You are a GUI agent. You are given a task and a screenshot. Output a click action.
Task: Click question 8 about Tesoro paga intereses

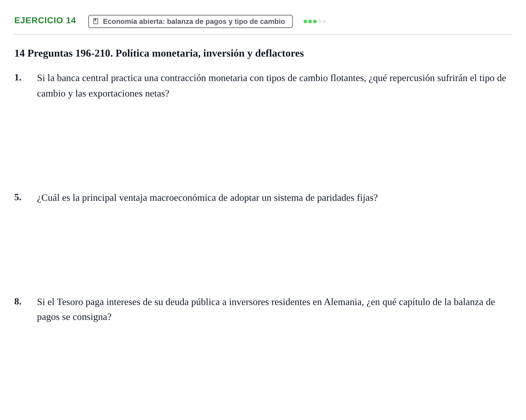tap(266, 309)
